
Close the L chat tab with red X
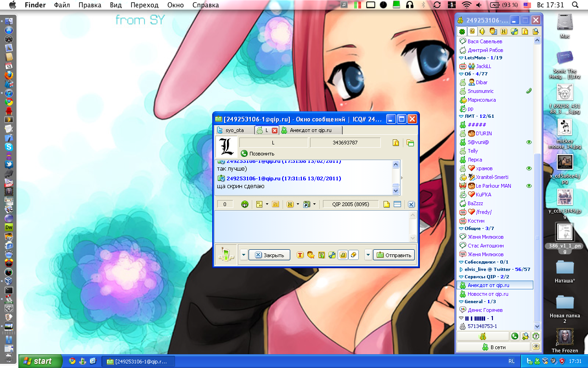275,131
